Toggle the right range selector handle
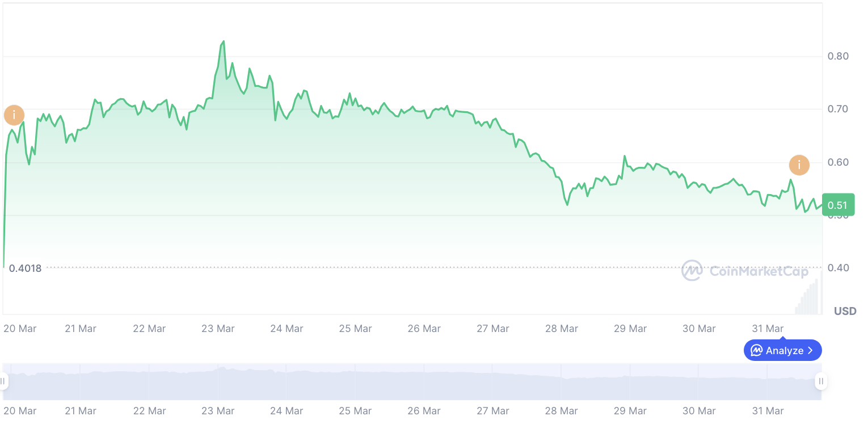This screenshot has width=868, height=437. point(821,381)
